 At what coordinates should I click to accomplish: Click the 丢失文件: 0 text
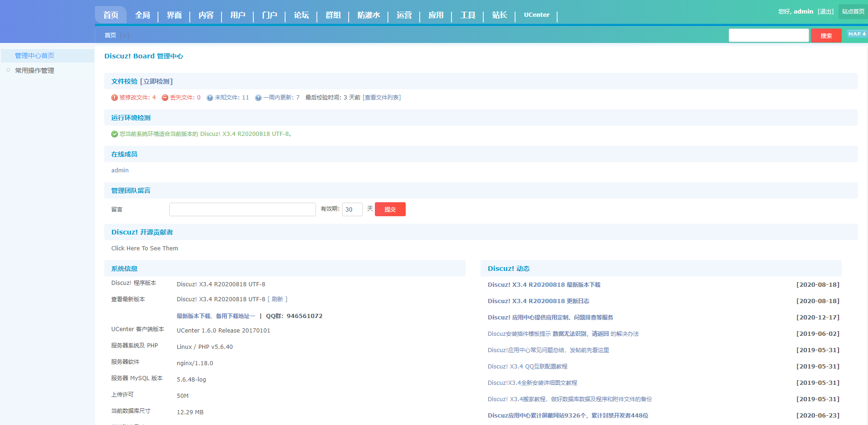[x=185, y=98]
